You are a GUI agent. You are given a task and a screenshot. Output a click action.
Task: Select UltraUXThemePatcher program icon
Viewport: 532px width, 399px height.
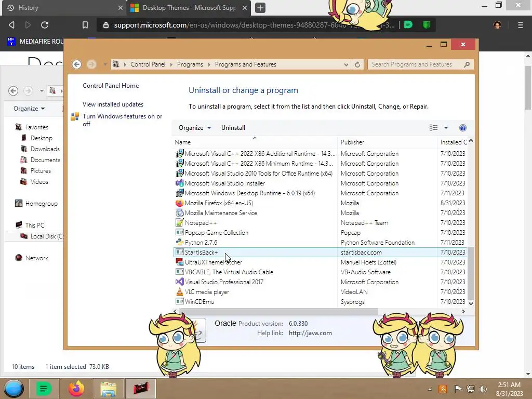(x=179, y=262)
